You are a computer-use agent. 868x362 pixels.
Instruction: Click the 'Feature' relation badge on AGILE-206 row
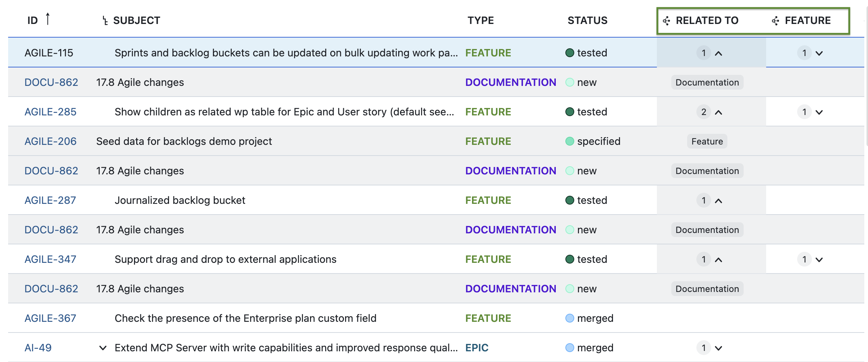coord(707,142)
